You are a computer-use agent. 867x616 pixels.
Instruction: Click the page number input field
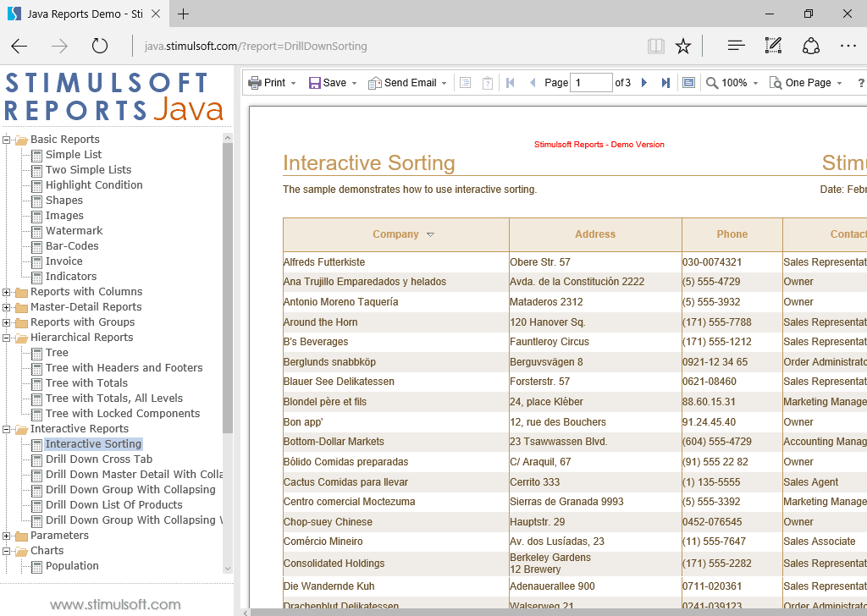(x=591, y=83)
